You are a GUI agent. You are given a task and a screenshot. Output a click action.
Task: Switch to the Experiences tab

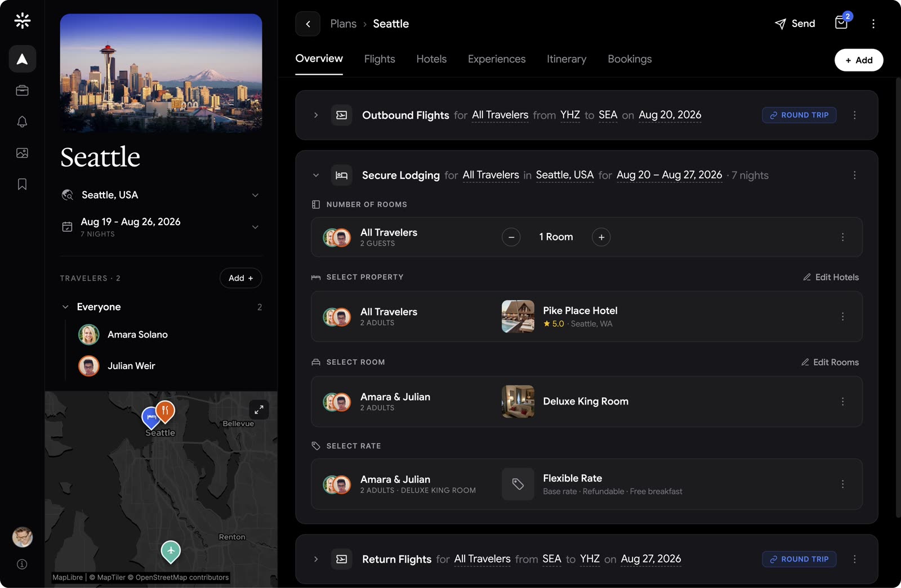click(x=497, y=59)
